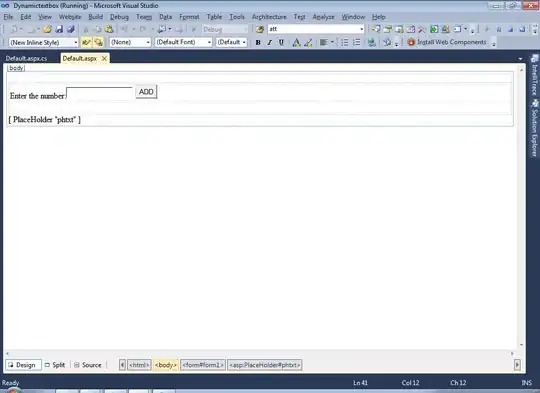
Task: Click the New Project icon
Action: (14, 29)
